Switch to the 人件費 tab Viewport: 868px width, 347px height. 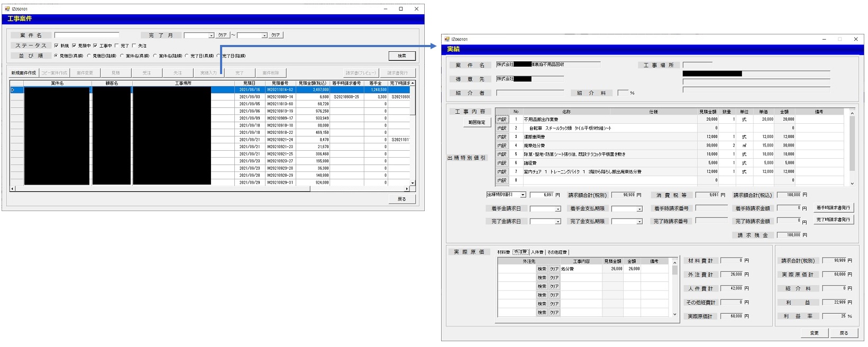(537, 252)
